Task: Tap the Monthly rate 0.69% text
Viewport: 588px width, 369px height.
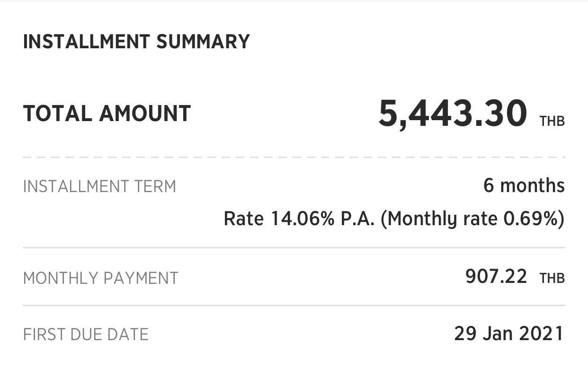Action: pyautogui.click(x=473, y=220)
